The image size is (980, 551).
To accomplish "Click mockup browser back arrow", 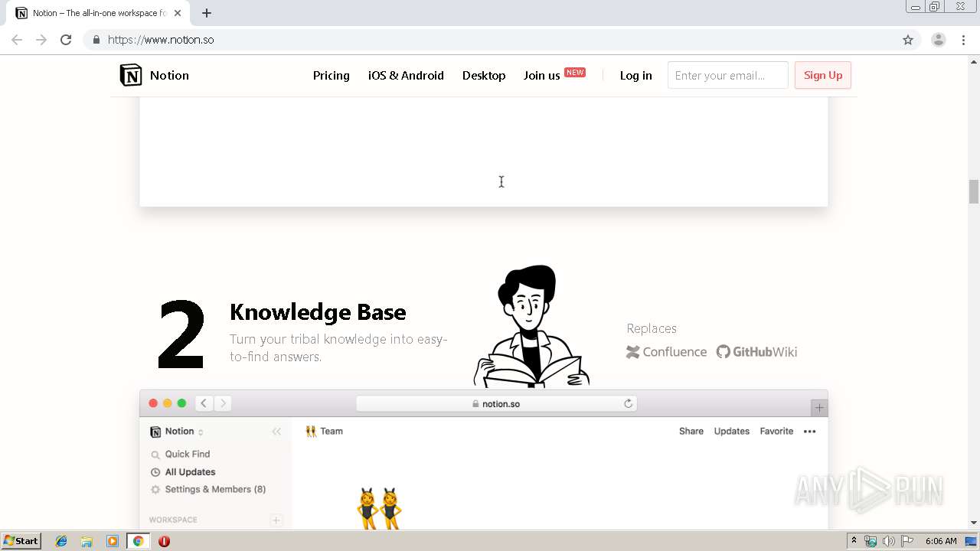I will pyautogui.click(x=204, y=403).
